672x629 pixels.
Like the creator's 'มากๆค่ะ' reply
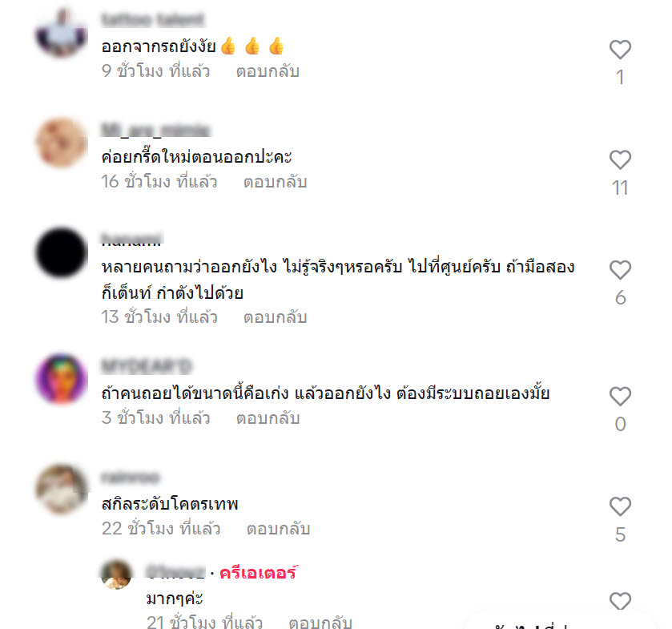click(x=620, y=601)
